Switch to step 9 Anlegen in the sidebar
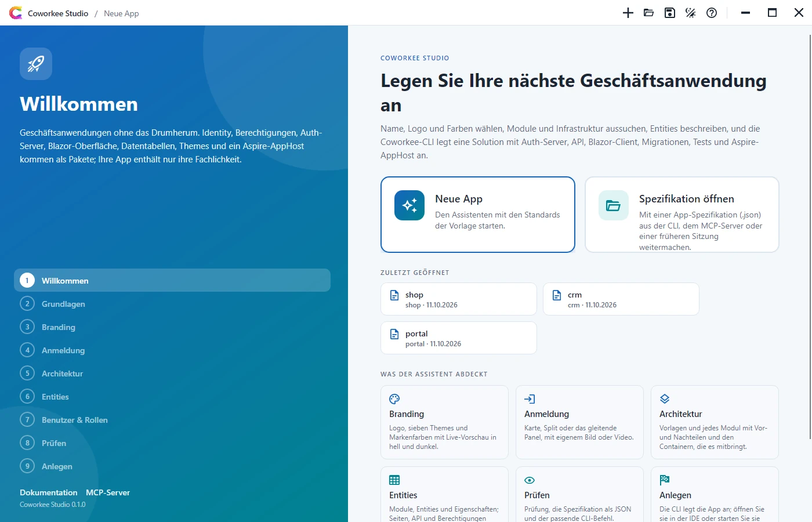The image size is (812, 522). 172,466
